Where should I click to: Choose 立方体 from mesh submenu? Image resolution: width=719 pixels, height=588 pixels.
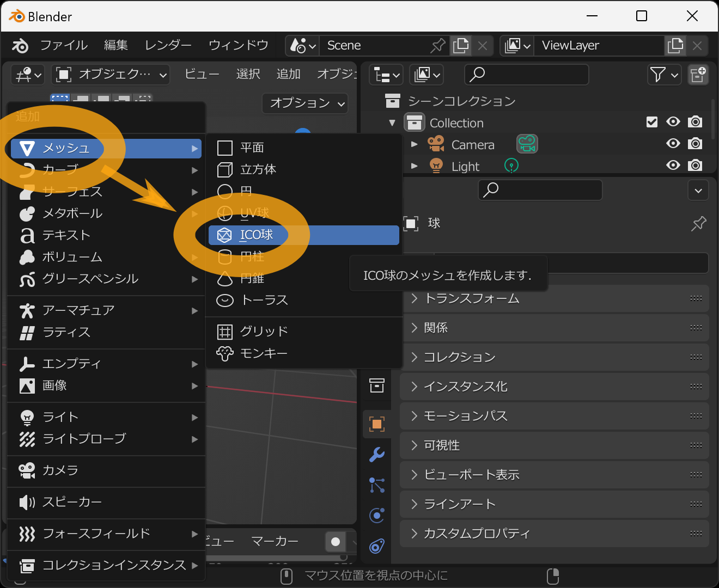pyautogui.click(x=304, y=170)
